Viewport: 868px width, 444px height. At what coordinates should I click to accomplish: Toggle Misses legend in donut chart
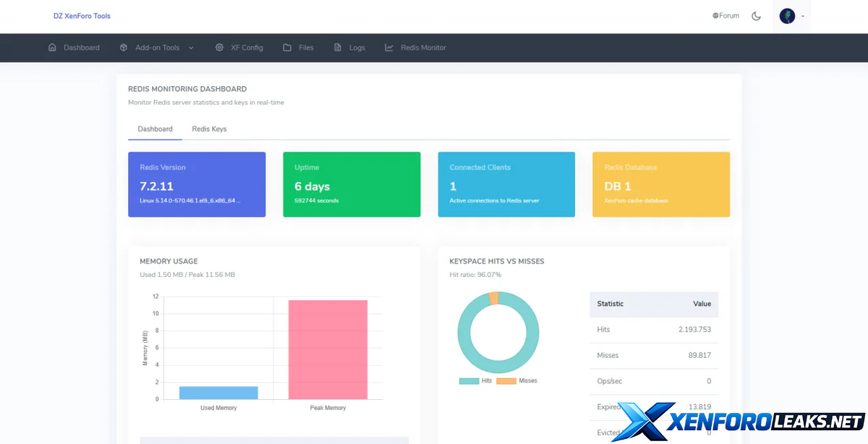517,380
